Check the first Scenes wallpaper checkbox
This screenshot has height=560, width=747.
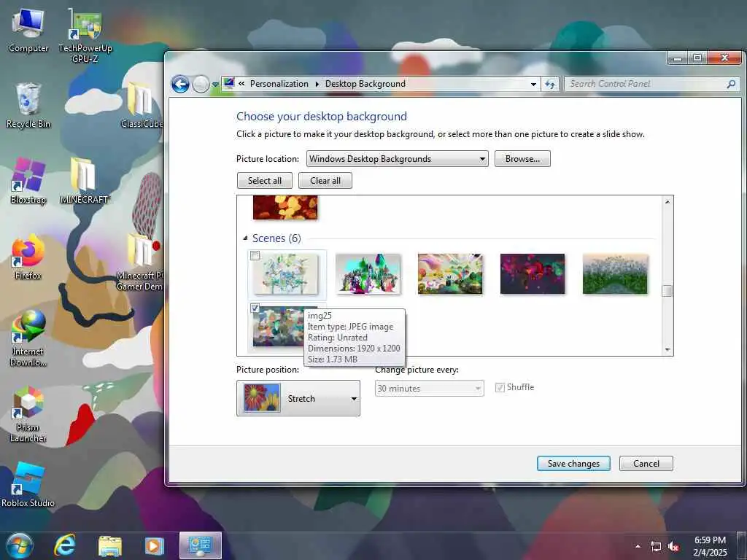pos(255,256)
